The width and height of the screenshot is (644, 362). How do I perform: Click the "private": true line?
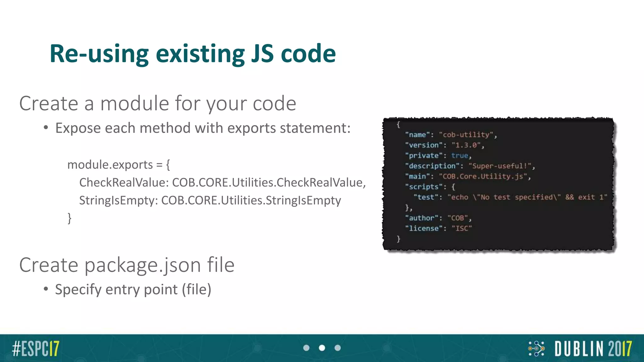438,156
